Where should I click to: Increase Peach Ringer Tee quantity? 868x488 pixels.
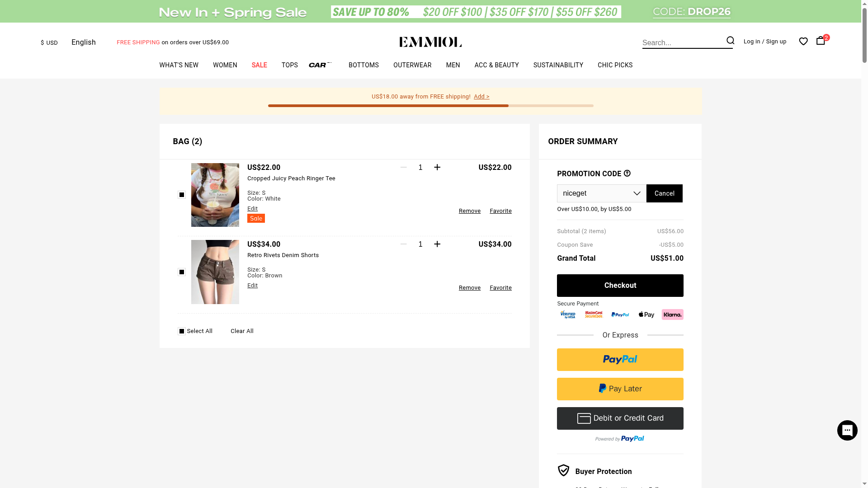[x=437, y=168]
